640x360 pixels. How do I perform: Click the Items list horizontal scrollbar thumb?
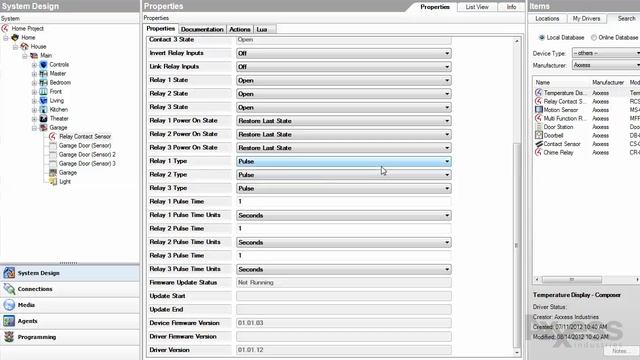[x=571, y=280]
